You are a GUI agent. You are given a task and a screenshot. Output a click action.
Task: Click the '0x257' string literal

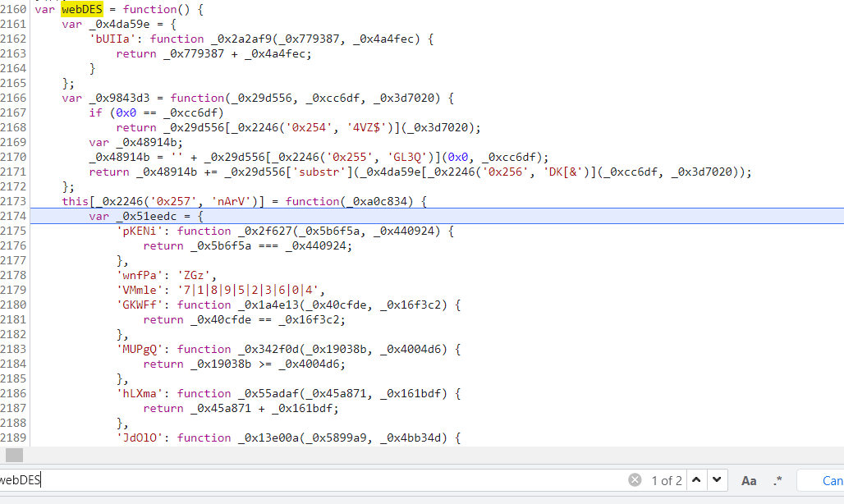click(x=173, y=201)
